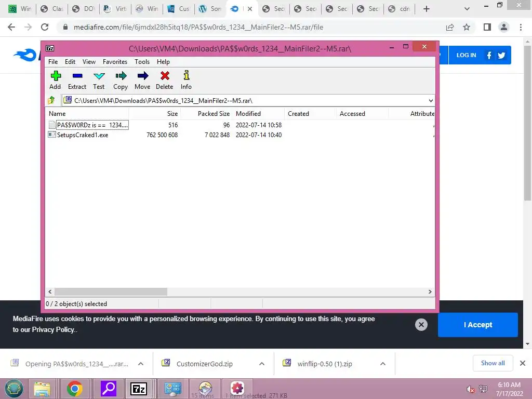The width and height of the screenshot is (532, 399).
Task: Open CustomizerGod.zip from downloads bar
Action: (x=204, y=364)
